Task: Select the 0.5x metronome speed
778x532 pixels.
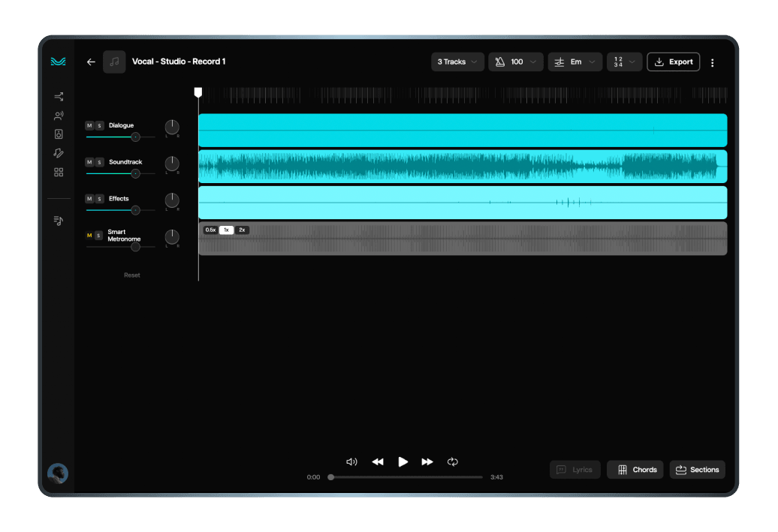Action: (x=210, y=230)
